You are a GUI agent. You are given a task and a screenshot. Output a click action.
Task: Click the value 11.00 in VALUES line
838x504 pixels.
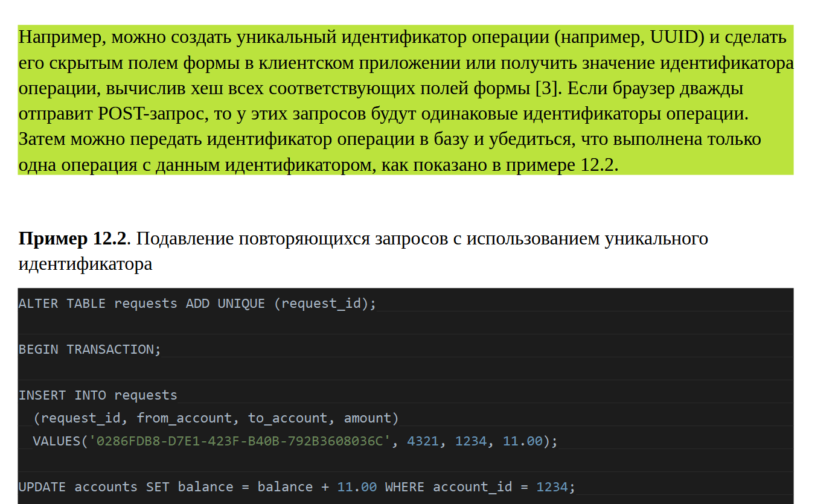522,441
